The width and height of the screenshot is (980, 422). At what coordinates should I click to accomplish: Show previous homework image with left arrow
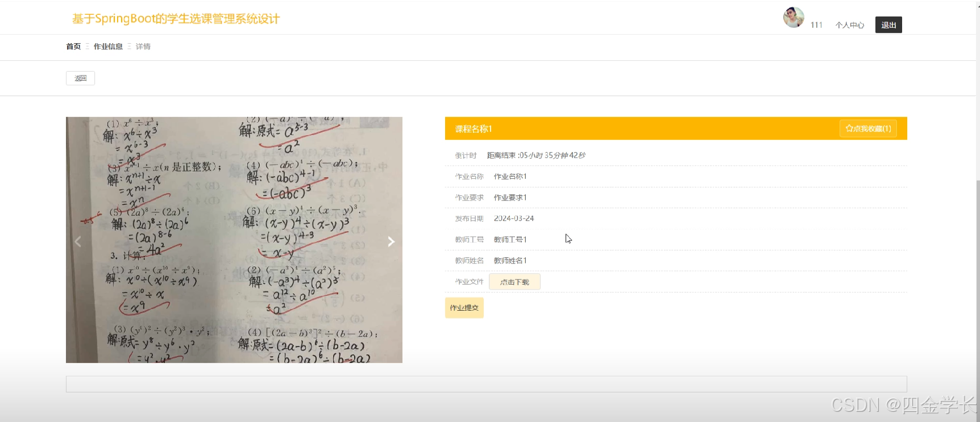pyautogui.click(x=78, y=242)
